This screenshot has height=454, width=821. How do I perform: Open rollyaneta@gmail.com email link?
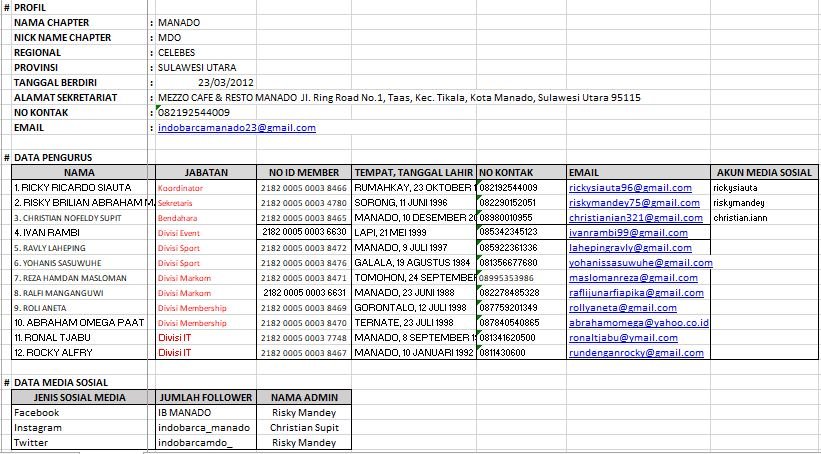coord(623,308)
